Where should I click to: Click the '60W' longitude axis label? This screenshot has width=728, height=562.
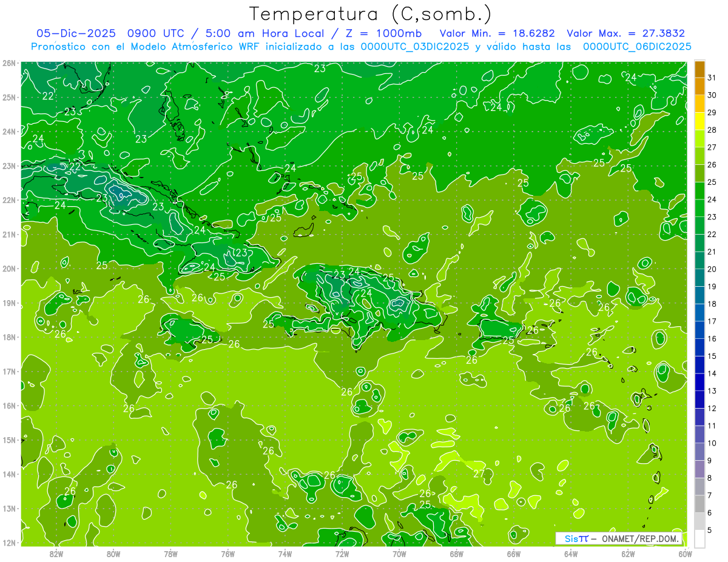point(686,554)
